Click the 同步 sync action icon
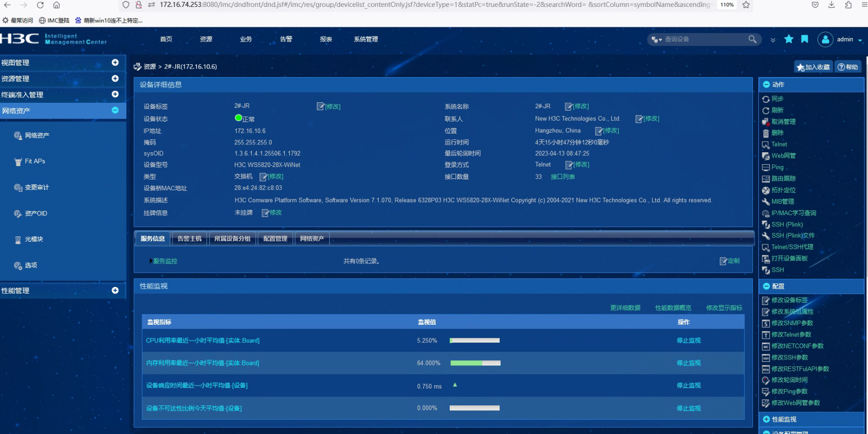Screen dimensions: 868x434 click(x=766, y=99)
